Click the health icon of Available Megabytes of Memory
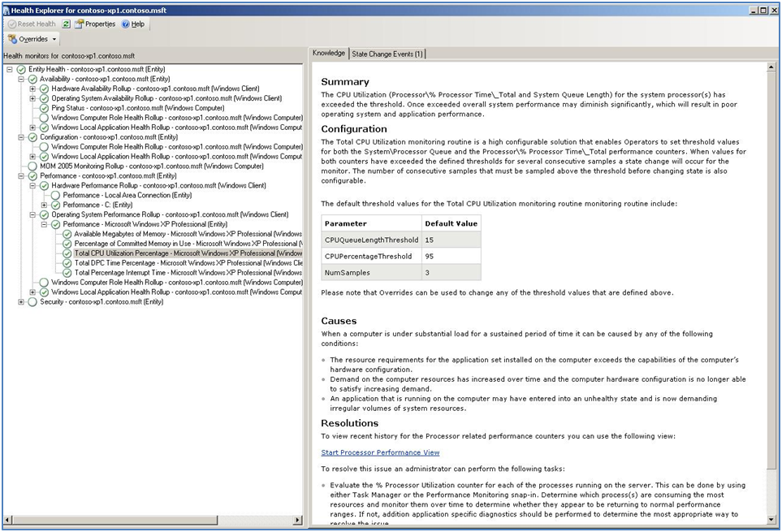This screenshot has width=782, height=532. click(67, 234)
